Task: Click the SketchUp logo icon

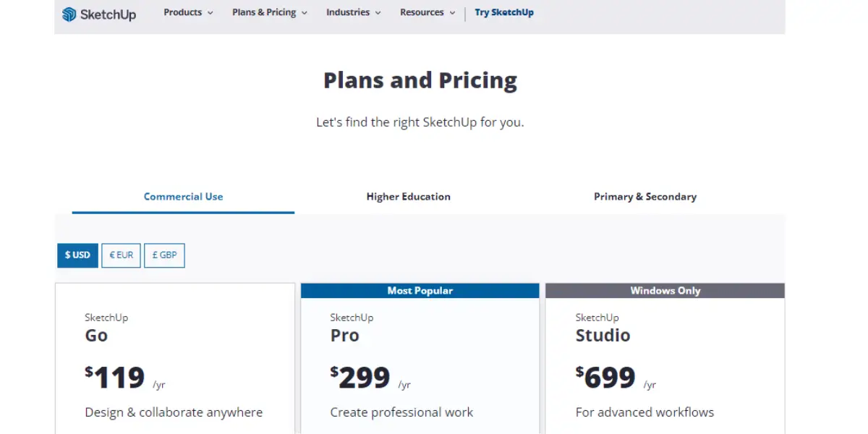Action: [69, 14]
